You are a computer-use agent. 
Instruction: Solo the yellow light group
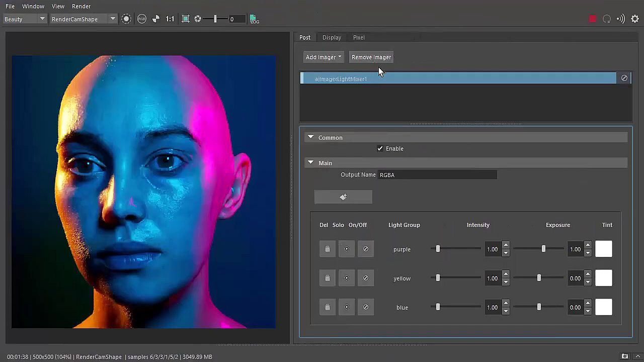tap(346, 278)
